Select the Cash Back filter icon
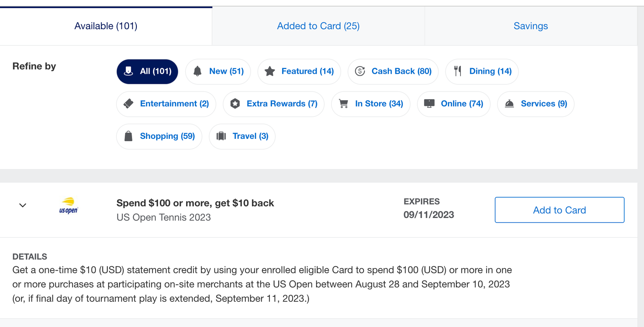Viewport: 644px width, 327px height. point(360,71)
